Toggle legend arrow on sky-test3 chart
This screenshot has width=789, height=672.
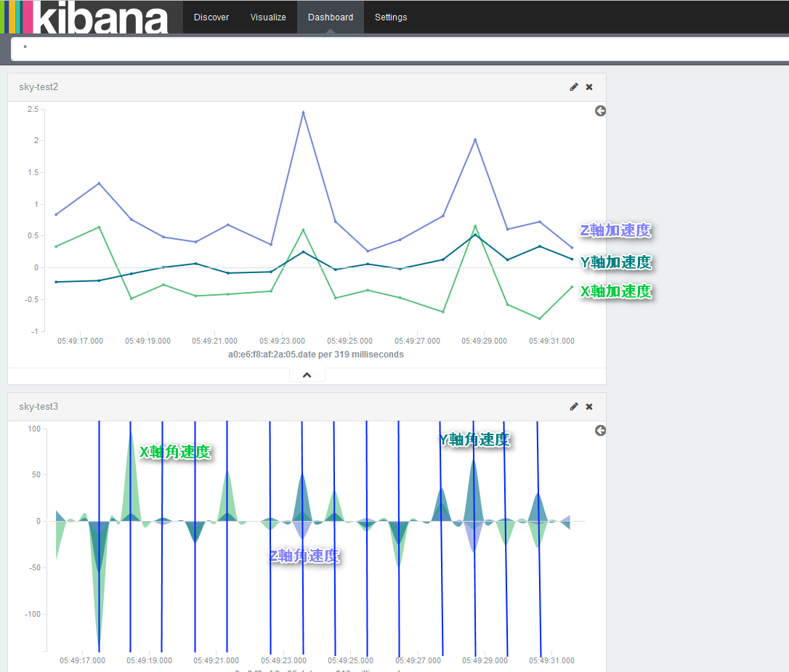click(600, 431)
